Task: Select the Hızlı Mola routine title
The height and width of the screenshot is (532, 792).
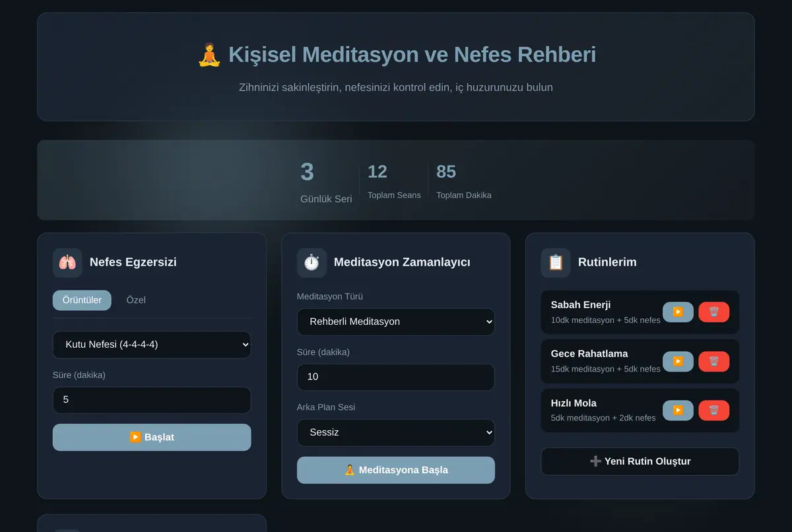Action: [x=574, y=403]
